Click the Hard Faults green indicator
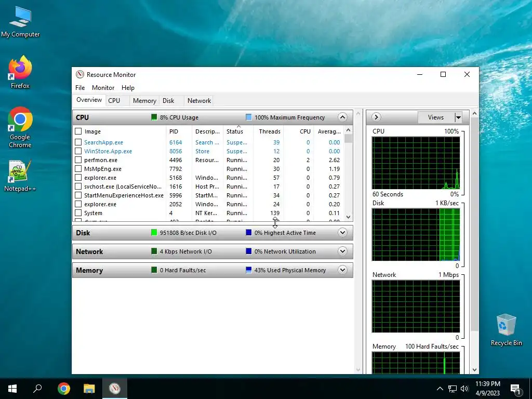Image resolution: width=532 pixels, height=399 pixels. point(154,270)
